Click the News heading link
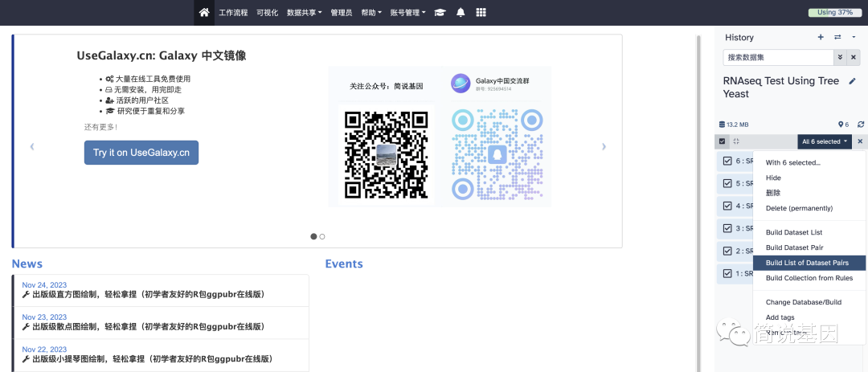 (27, 264)
